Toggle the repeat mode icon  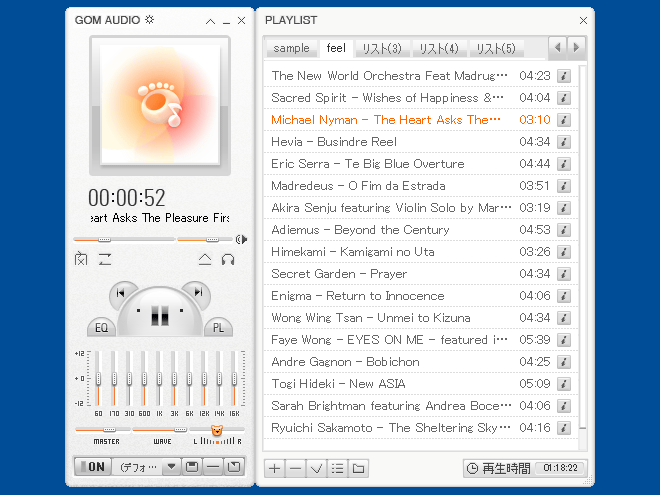[105, 259]
